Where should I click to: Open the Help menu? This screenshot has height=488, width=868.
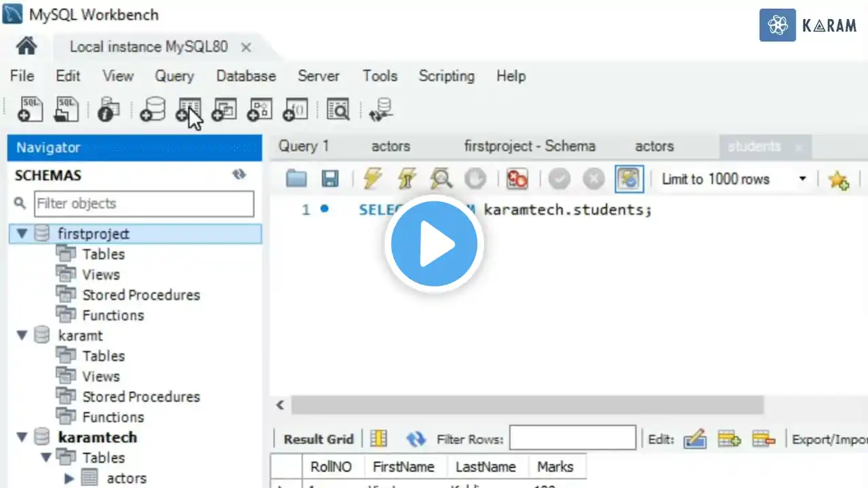(511, 76)
